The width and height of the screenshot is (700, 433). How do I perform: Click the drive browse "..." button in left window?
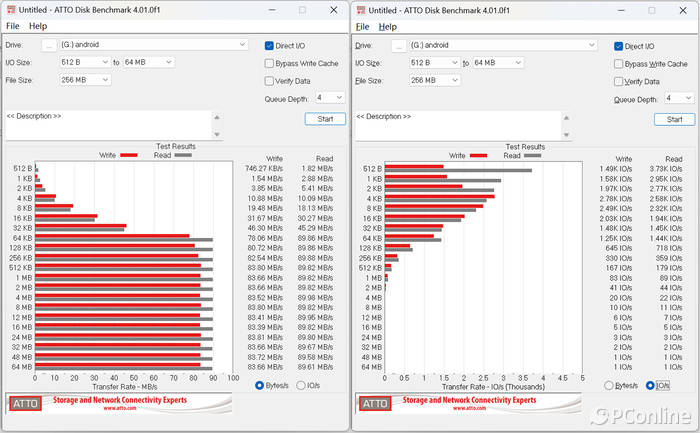coord(49,45)
